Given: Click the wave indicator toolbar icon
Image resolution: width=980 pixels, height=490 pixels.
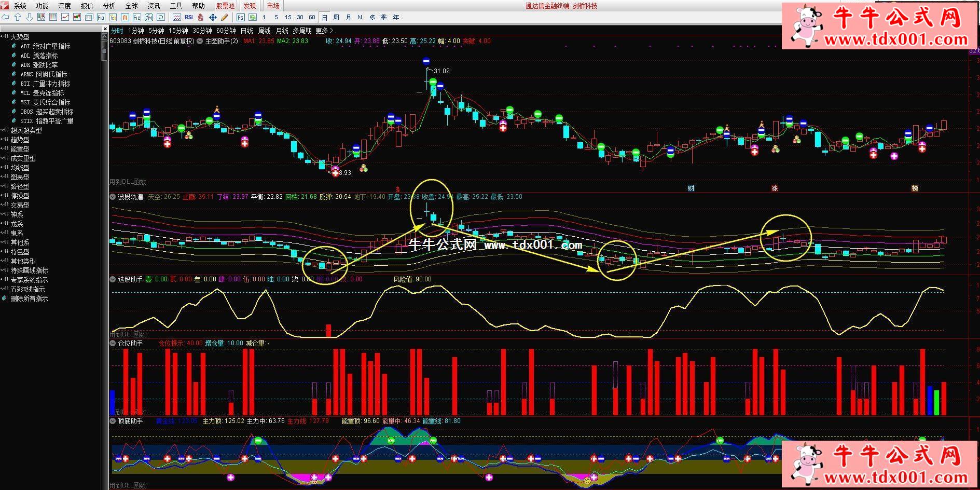Looking at the screenshot, I should (177, 17).
